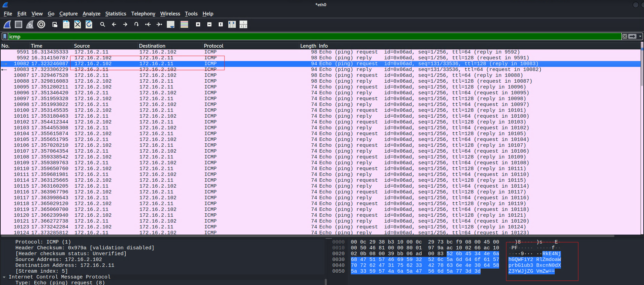Stop the running packet capture
Image resolution: width=644 pixels, height=285 pixels.
(x=19, y=24)
